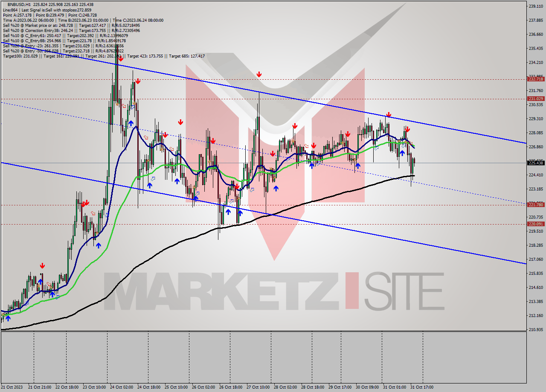Click the '26 Oct 18:00' time axis label

231,387
